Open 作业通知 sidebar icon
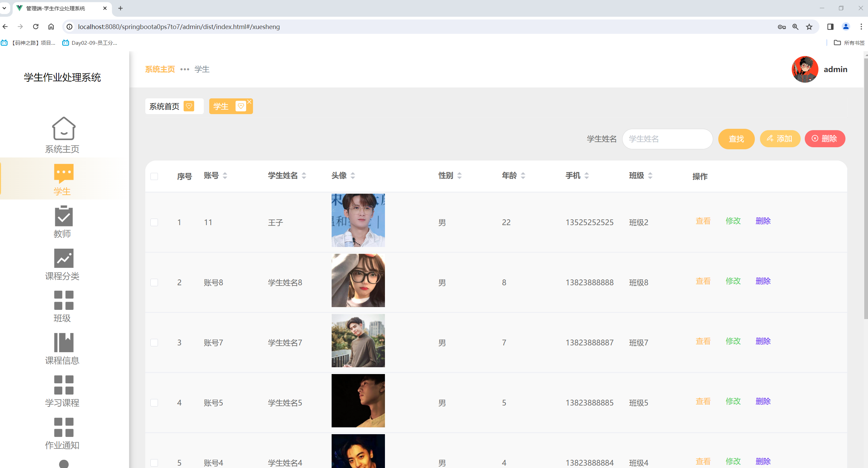The width and height of the screenshot is (868, 468). (x=64, y=427)
